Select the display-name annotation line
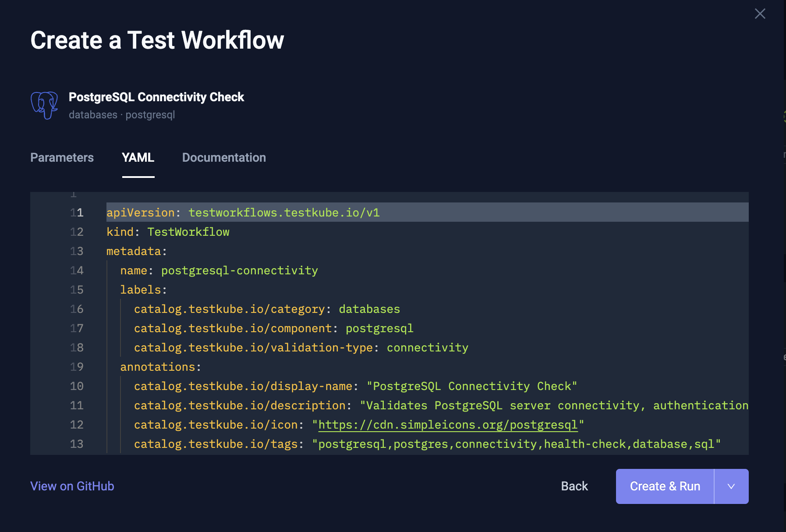Screen dimensions: 786x532 tap(355, 386)
